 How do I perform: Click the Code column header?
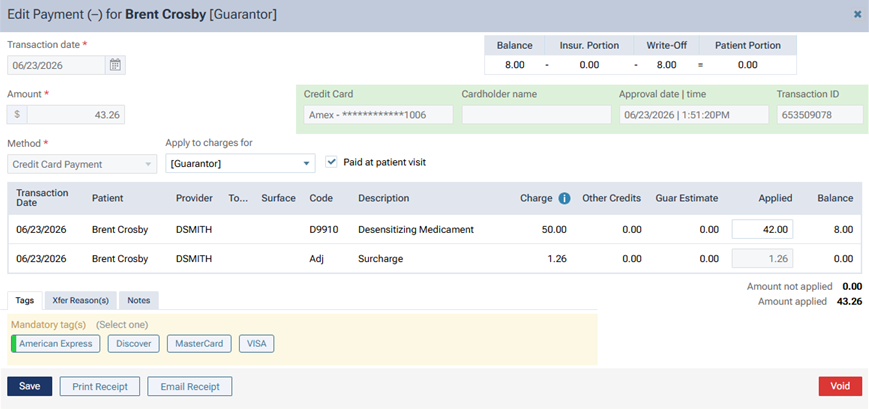321,198
